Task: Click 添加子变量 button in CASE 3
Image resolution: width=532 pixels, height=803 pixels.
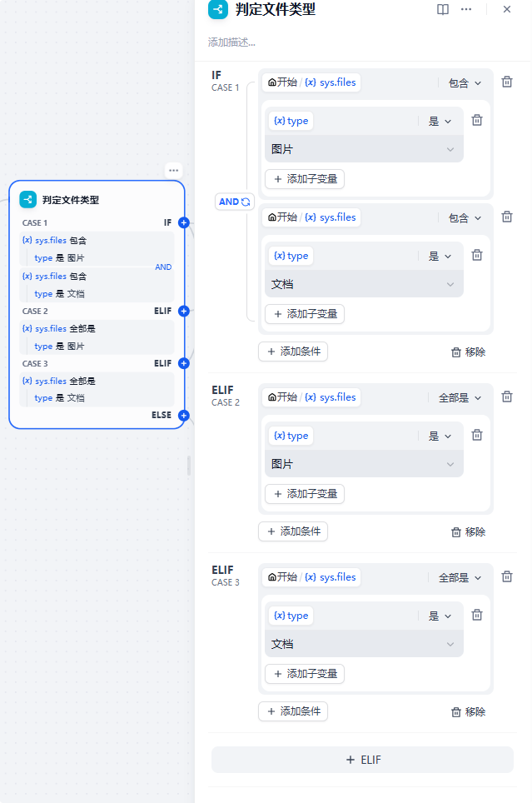Action: [305, 673]
